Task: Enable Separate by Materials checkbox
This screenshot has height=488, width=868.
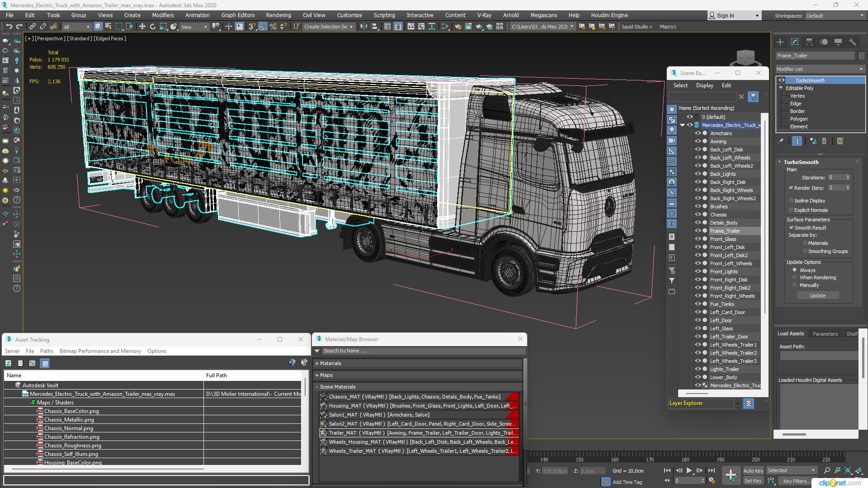Action: click(x=805, y=243)
